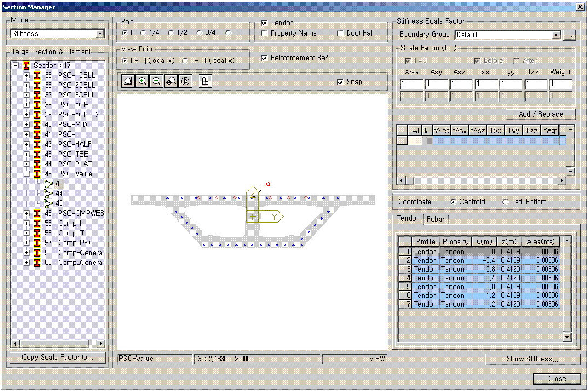588x391 pixels.
Task: Click the Ixx scale factor input field
Action: [x=486, y=85]
